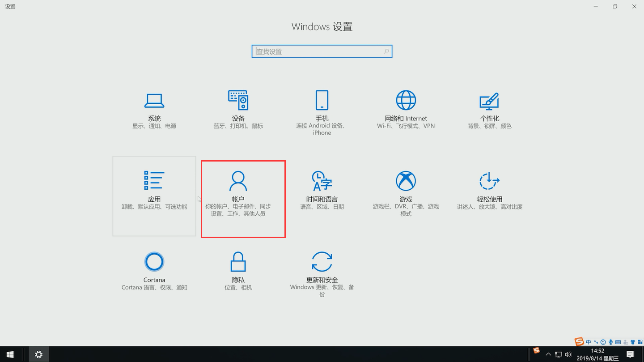Open the Windows Start menu

point(10,354)
